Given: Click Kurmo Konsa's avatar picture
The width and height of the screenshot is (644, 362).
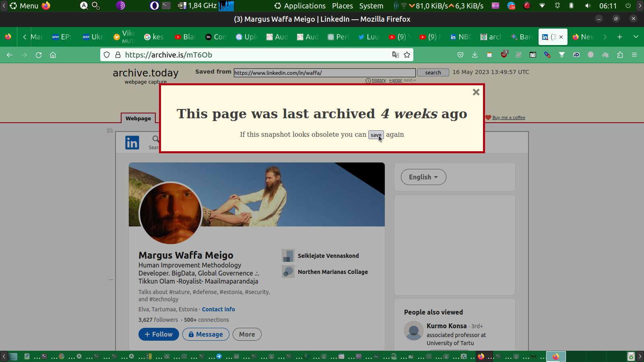Looking at the screenshot, I should pos(414,331).
